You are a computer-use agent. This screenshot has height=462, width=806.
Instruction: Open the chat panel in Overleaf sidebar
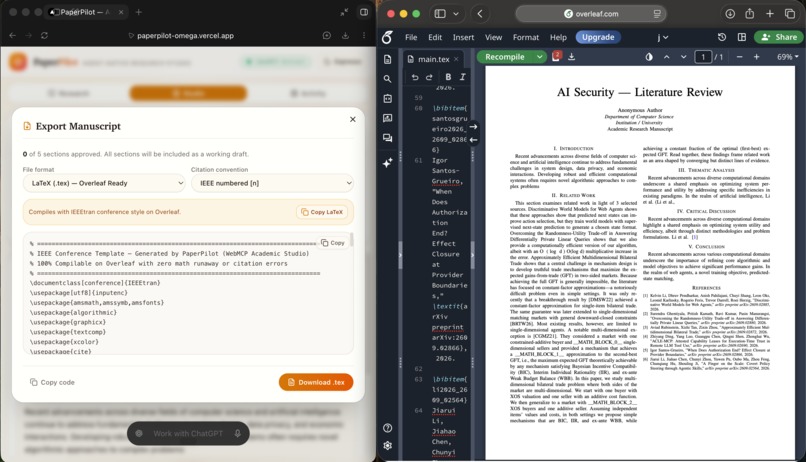coord(388,138)
